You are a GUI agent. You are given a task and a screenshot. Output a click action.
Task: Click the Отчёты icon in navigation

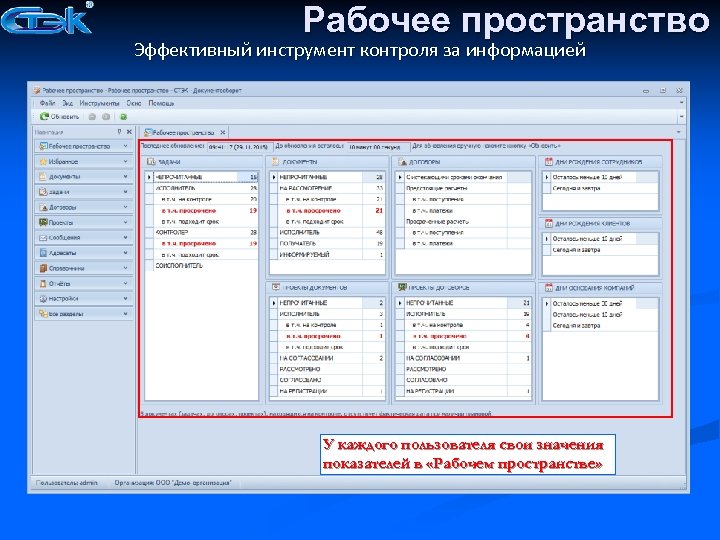click(43, 284)
